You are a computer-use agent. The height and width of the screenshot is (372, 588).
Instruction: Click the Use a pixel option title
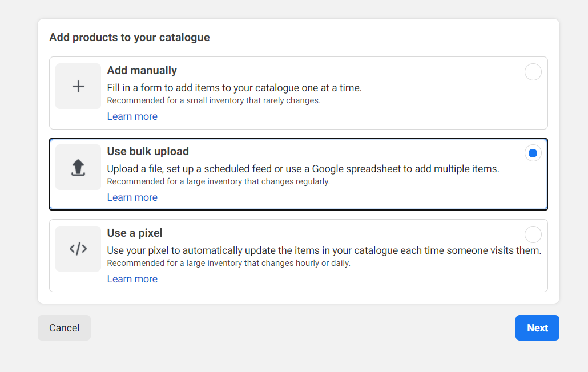coord(135,233)
